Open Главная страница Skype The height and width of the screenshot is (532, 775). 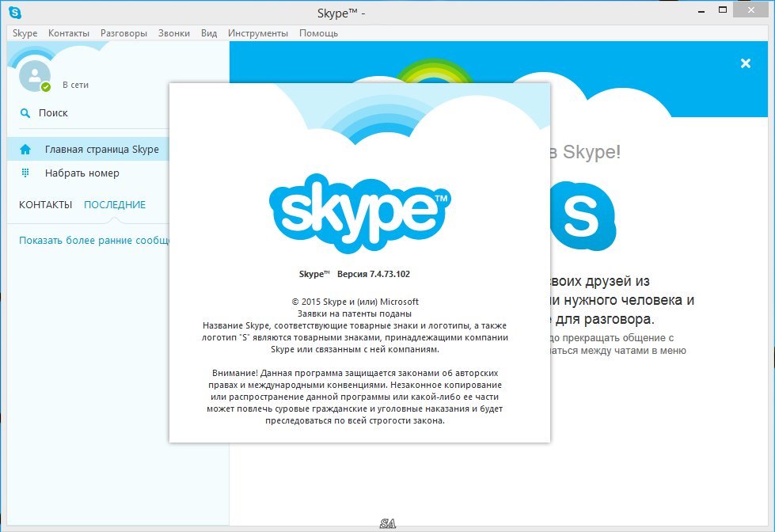88,150
